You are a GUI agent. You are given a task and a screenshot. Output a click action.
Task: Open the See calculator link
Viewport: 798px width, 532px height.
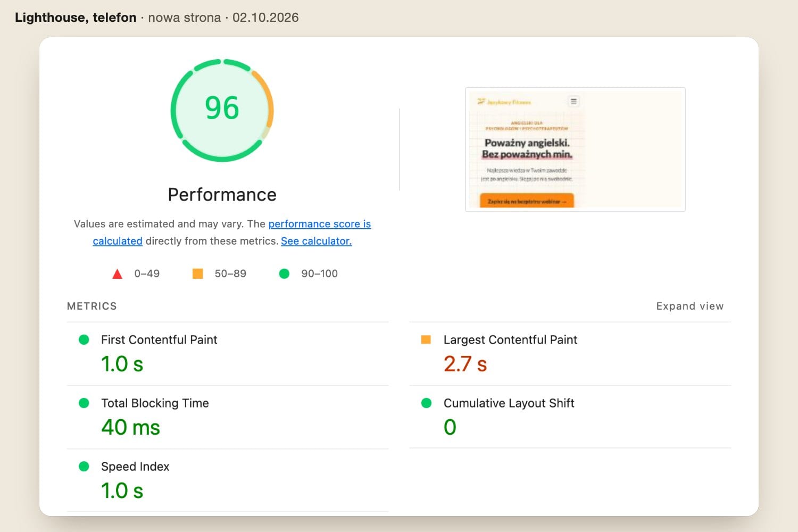316,241
